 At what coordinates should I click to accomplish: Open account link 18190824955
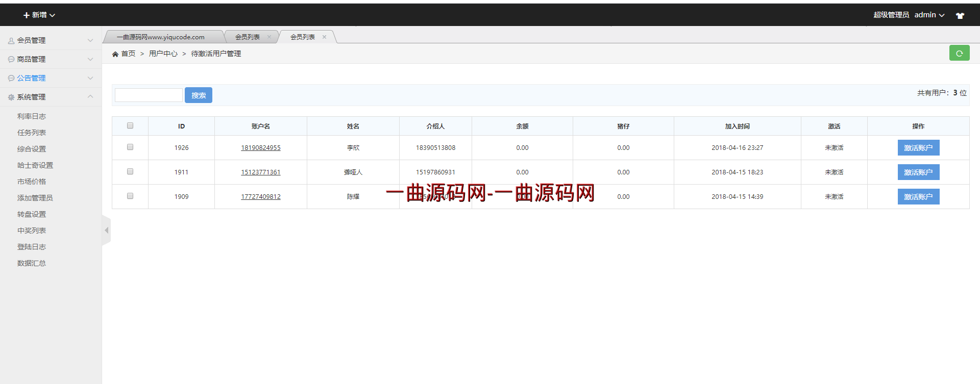[261, 148]
